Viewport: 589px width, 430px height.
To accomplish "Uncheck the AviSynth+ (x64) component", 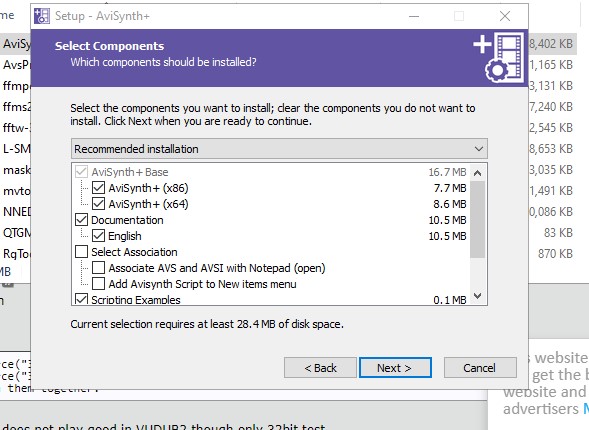I will tap(98, 204).
